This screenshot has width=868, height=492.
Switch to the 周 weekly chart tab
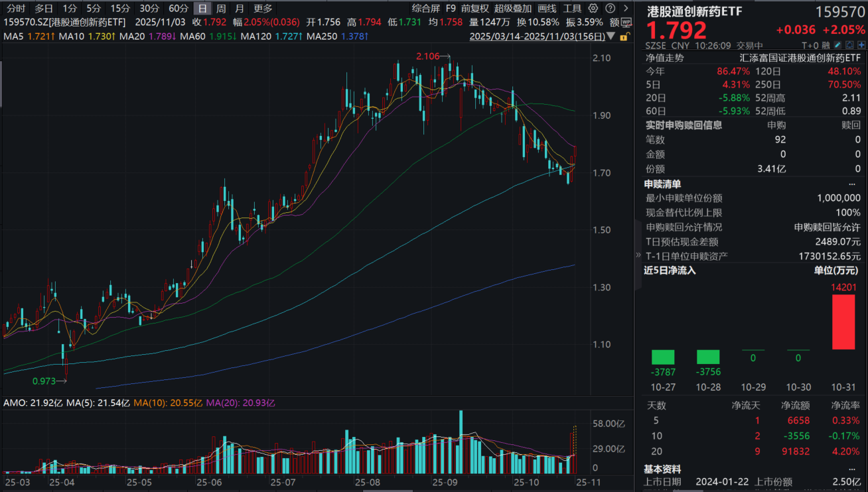point(222,9)
